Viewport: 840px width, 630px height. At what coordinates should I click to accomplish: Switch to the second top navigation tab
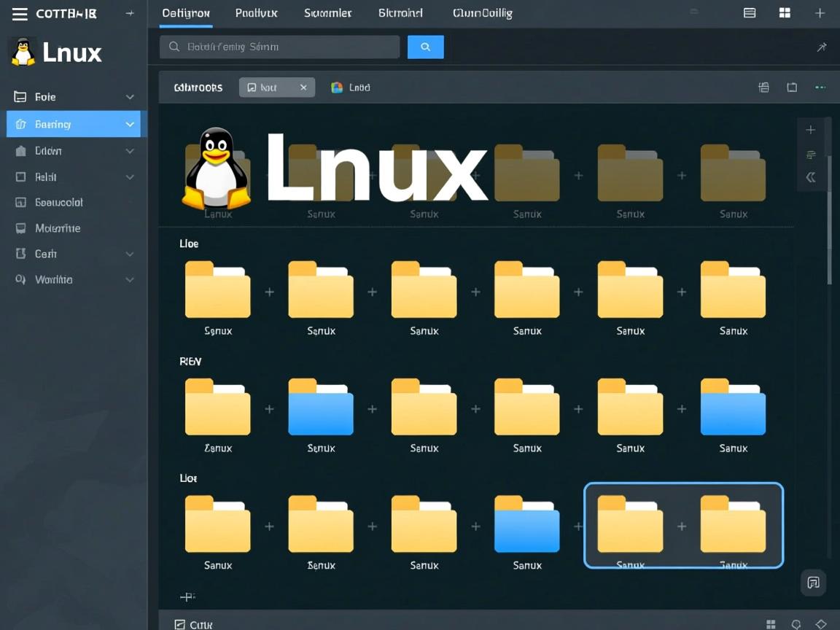click(256, 12)
